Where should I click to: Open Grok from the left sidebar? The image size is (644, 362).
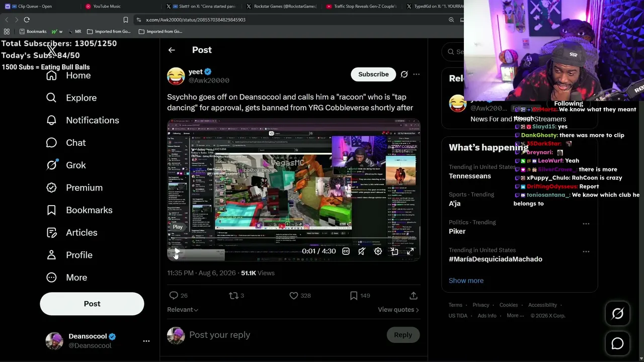(x=66, y=165)
